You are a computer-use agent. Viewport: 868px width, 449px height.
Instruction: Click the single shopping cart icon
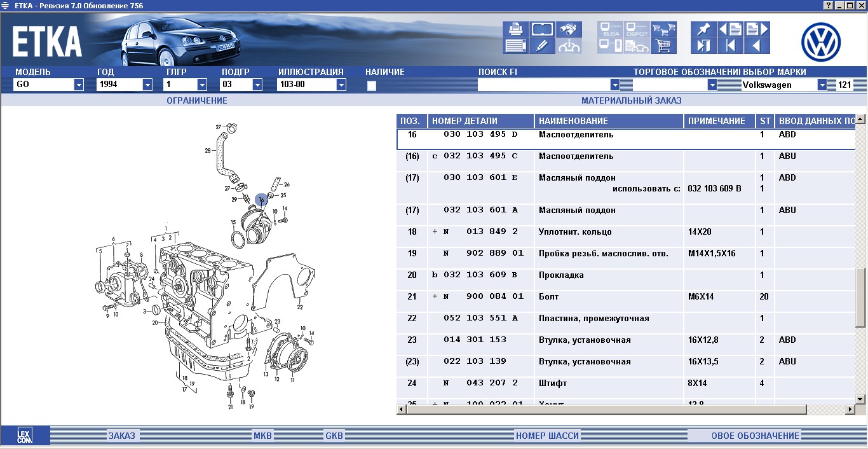(x=663, y=46)
